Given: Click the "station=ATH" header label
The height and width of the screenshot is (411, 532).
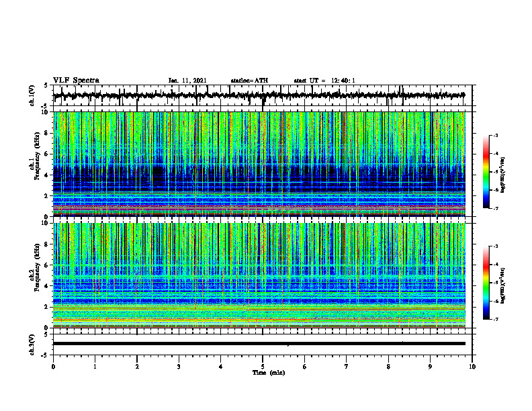Looking at the screenshot, I should click(249, 81).
